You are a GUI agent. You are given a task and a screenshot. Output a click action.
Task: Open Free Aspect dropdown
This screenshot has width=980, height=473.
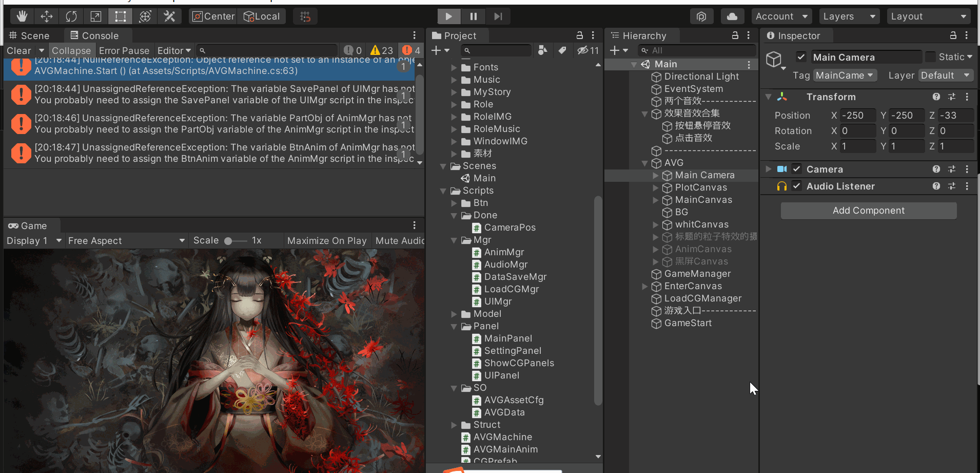126,240
